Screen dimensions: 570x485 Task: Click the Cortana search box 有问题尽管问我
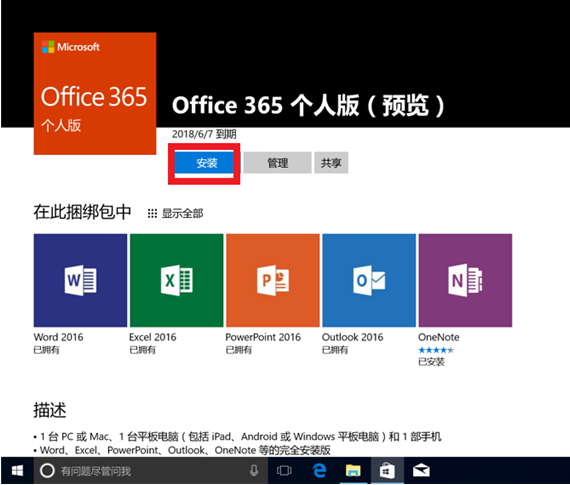coord(151,470)
